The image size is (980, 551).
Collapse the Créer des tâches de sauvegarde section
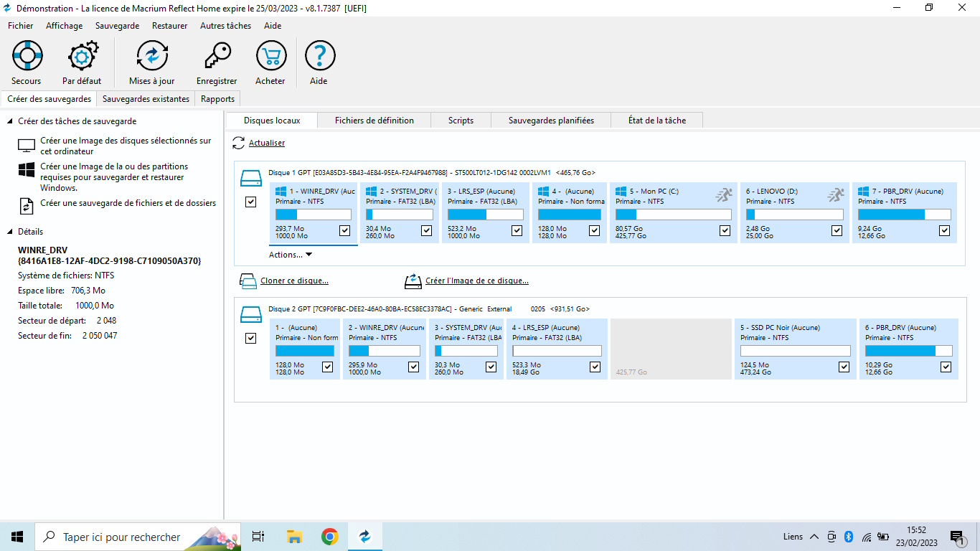click(10, 122)
